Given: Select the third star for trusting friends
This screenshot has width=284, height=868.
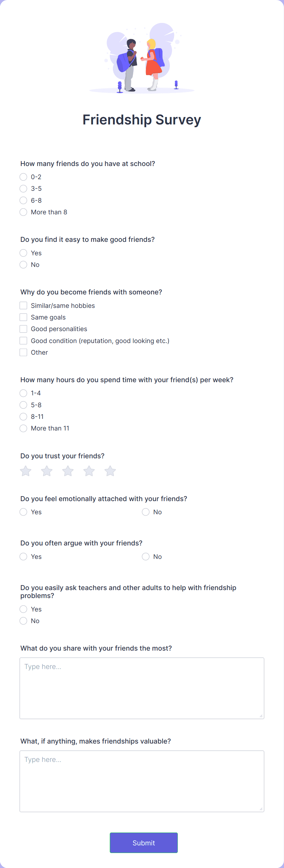Looking at the screenshot, I should pos(67,471).
